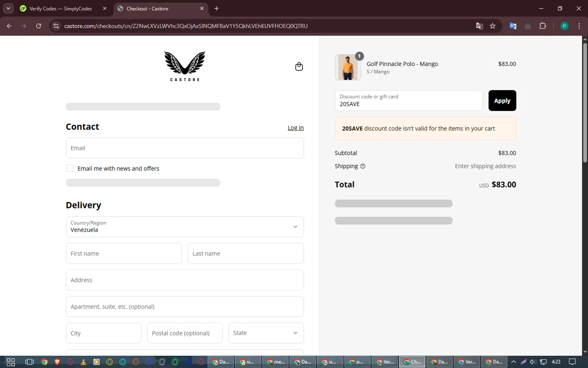Click the 20SAVE invalid discount message

pos(425,128)
